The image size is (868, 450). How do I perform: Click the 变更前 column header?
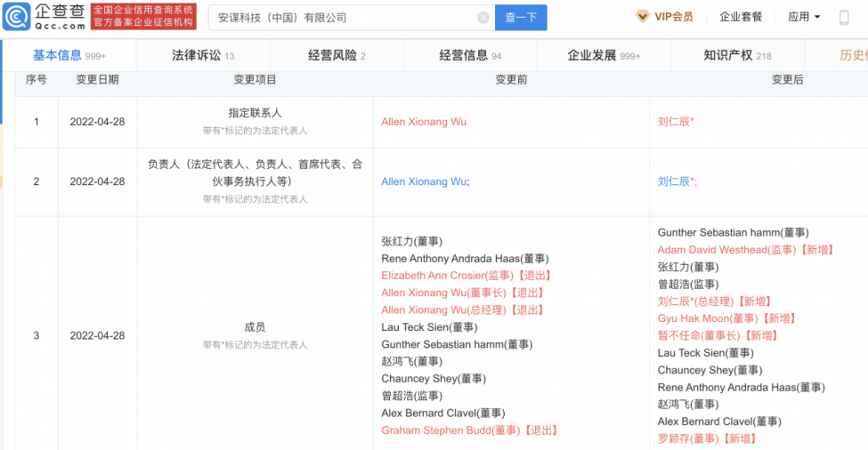click(x=511, y=80)
